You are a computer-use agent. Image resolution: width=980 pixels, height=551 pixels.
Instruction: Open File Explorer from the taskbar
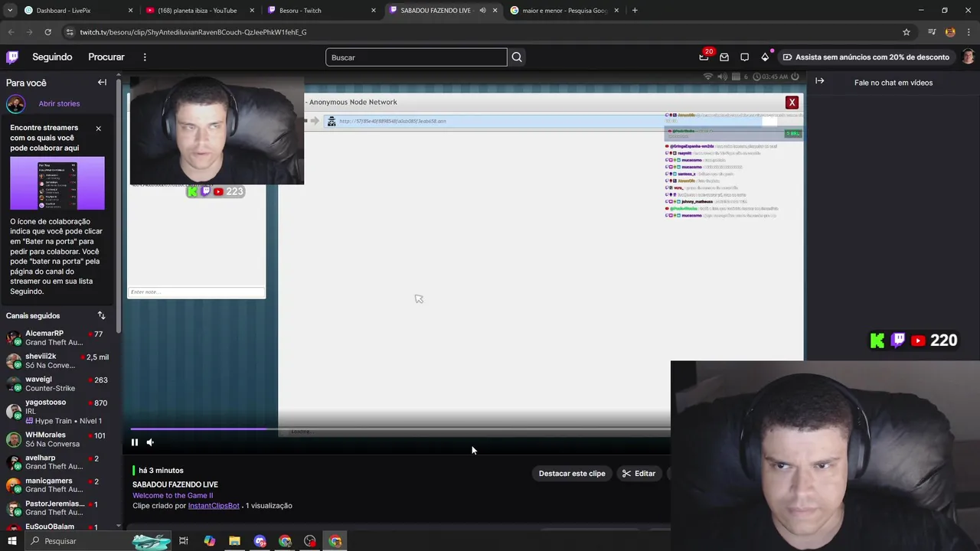tap(234, 541)
